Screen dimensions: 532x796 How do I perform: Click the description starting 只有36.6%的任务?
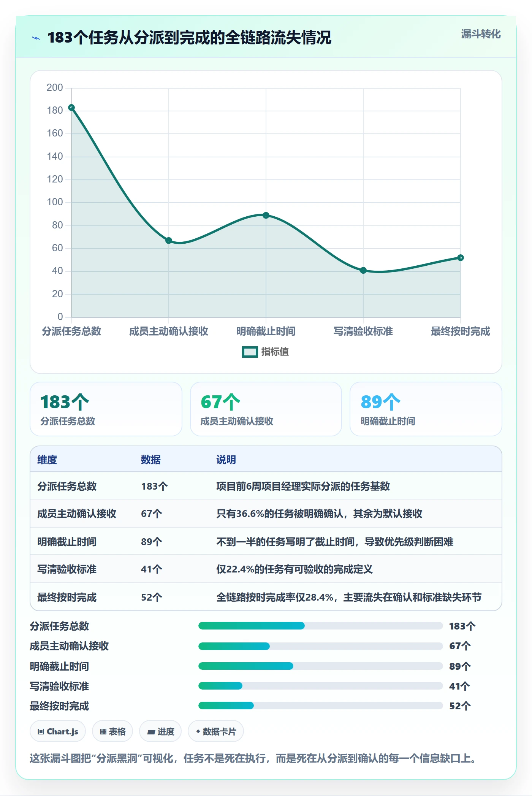[x=319, y=514]
